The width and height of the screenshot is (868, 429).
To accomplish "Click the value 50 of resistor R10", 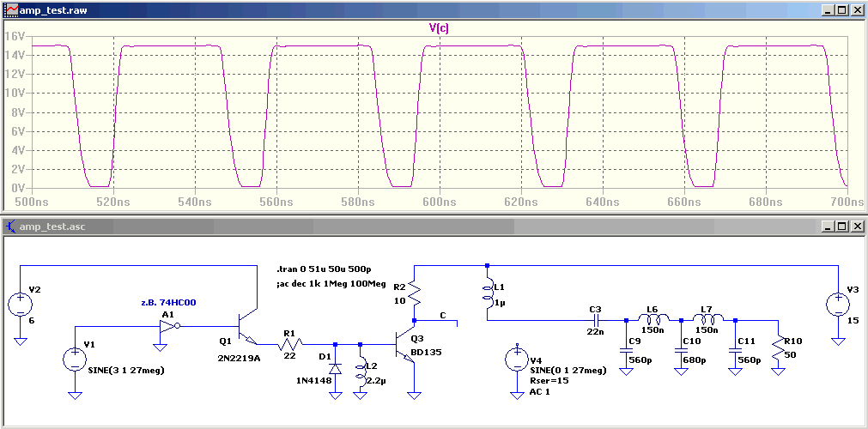I will (x=791, y=355).
